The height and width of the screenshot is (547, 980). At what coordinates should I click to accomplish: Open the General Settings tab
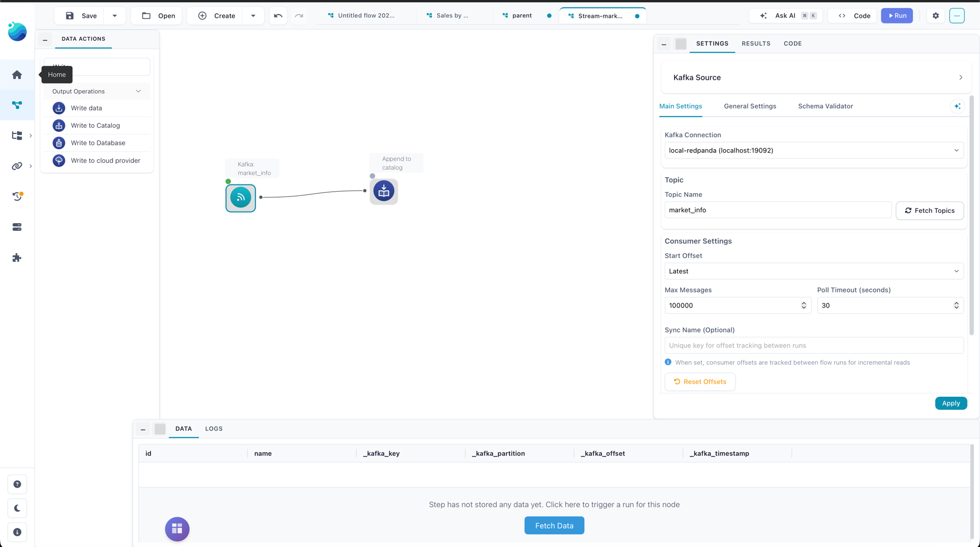point(750,106)
